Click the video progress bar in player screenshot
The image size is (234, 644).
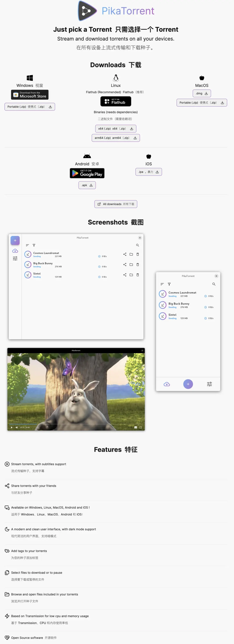76,424
